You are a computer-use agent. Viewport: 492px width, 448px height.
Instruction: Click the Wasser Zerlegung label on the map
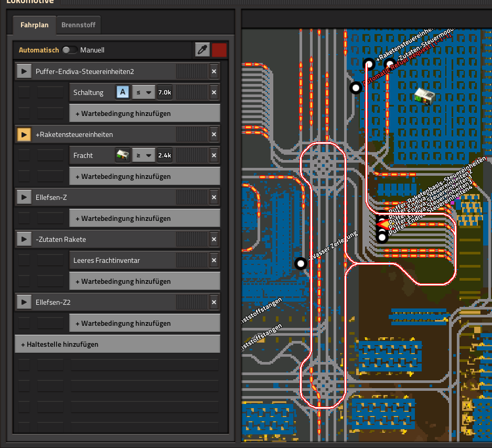334,246
